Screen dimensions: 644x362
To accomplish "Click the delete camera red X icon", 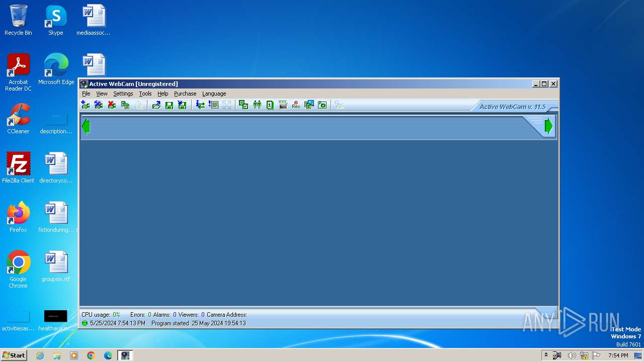I will (x=112, y=105).
